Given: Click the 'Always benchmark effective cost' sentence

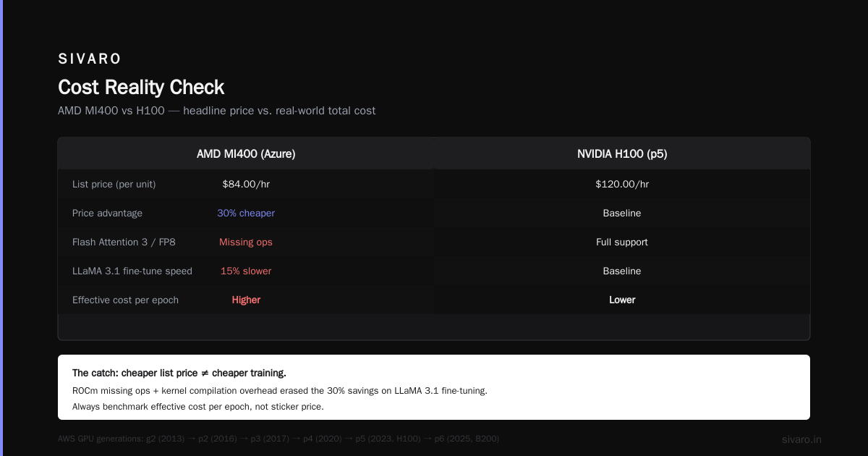Looking at the screenshot, I should pos(198,407).
